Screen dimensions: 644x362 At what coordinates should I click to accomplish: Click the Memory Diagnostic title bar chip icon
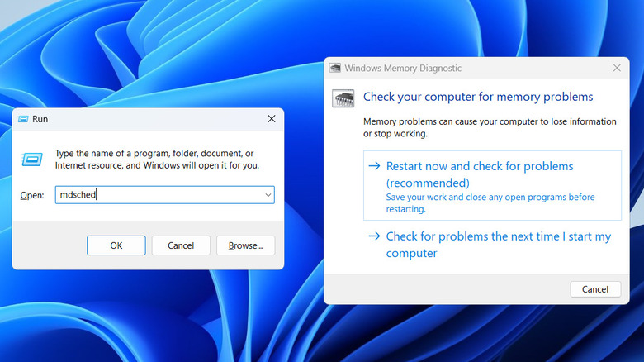pyautogui.click(x=335, y=69)
